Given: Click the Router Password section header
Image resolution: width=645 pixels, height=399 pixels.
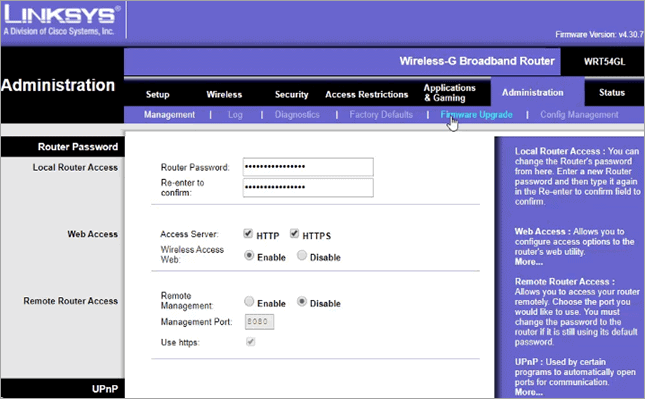Looking at the screenshot, I should click(x=78, y=147).
